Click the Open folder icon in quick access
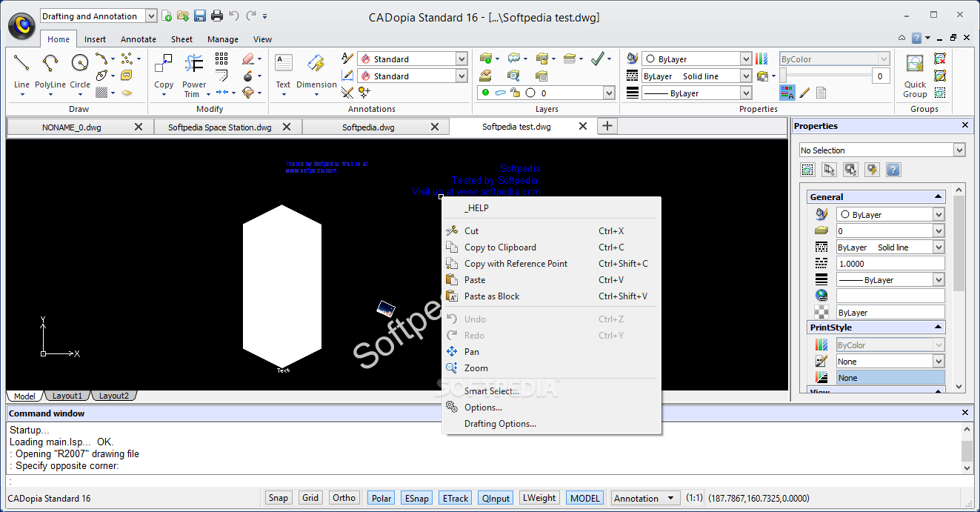The height and width of the screenshot is (512, 980). pos(183,16)
